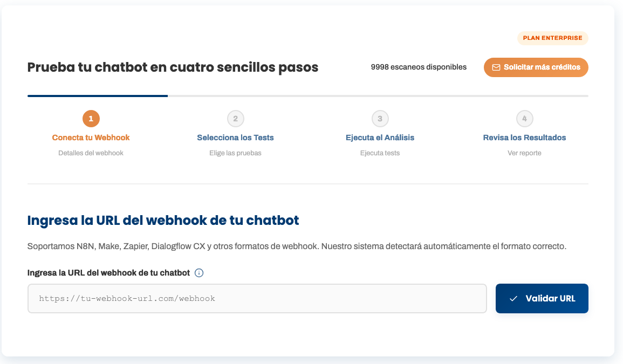Click the 9998 escaneos disponibles counter

(419, 67)
